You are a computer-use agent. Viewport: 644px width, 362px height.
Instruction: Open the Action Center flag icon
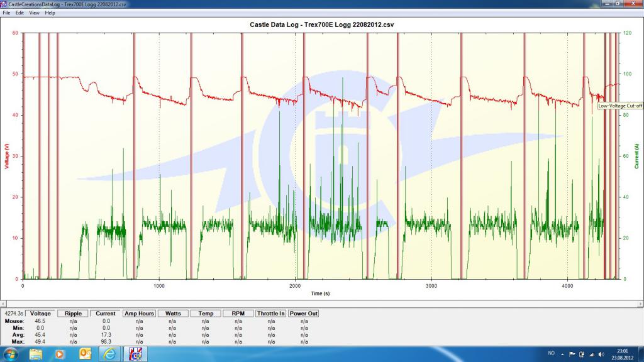[x=572, y=354]
